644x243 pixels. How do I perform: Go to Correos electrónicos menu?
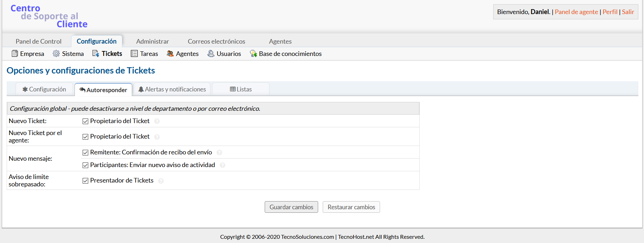(216, 41)
